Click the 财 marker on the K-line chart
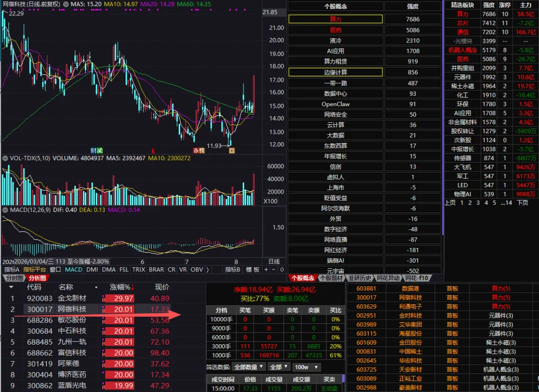Viewport: 539px width, 392px height. (x=93, y=151)
